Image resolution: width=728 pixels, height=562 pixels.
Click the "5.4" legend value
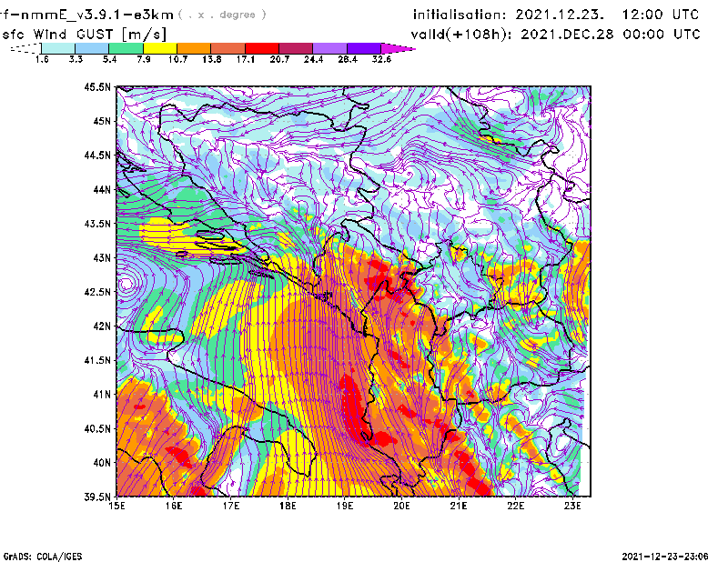109,59
